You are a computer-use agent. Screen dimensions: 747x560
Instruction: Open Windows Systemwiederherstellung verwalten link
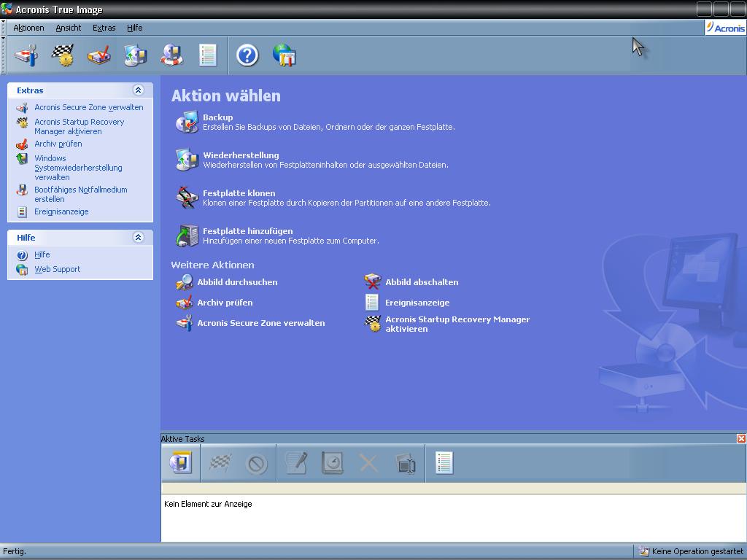(78, 168)
